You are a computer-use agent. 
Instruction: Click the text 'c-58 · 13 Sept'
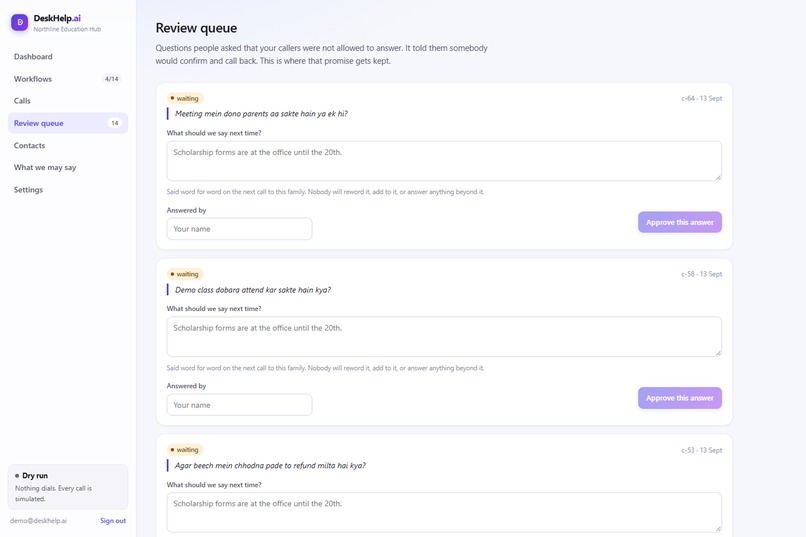(702, 274)
